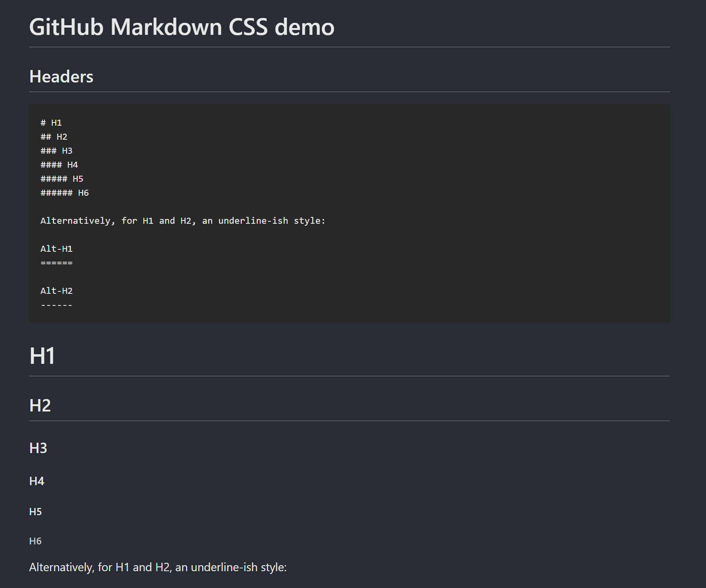Click the 'Alternatively' paragraph below H6
This screenshot has width=706, height=588.
click(158, 568)
